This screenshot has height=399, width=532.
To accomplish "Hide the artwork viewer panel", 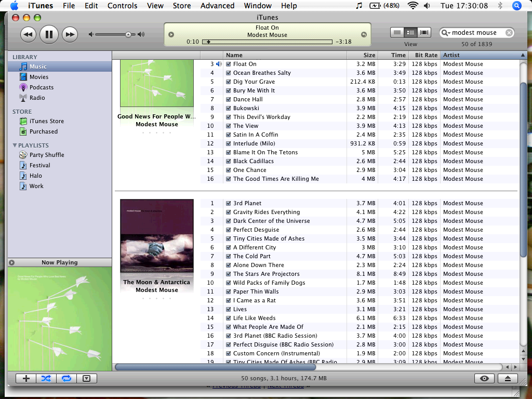I will tap(87, 379).
